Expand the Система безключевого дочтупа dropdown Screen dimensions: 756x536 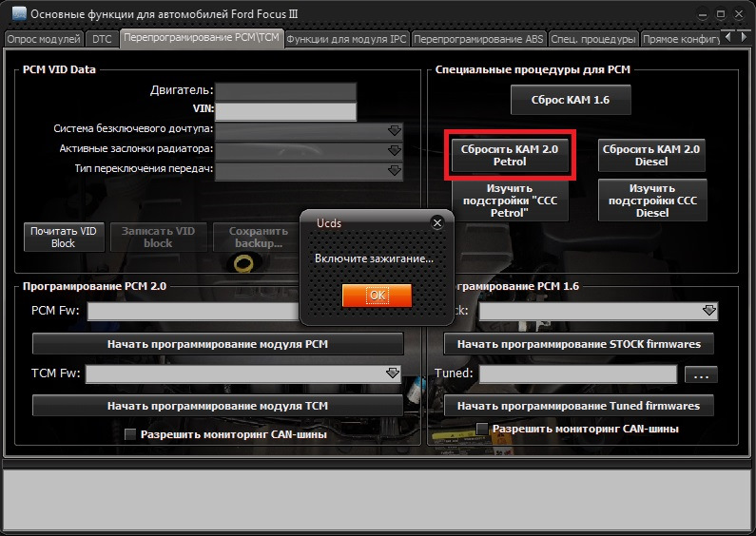395,130
